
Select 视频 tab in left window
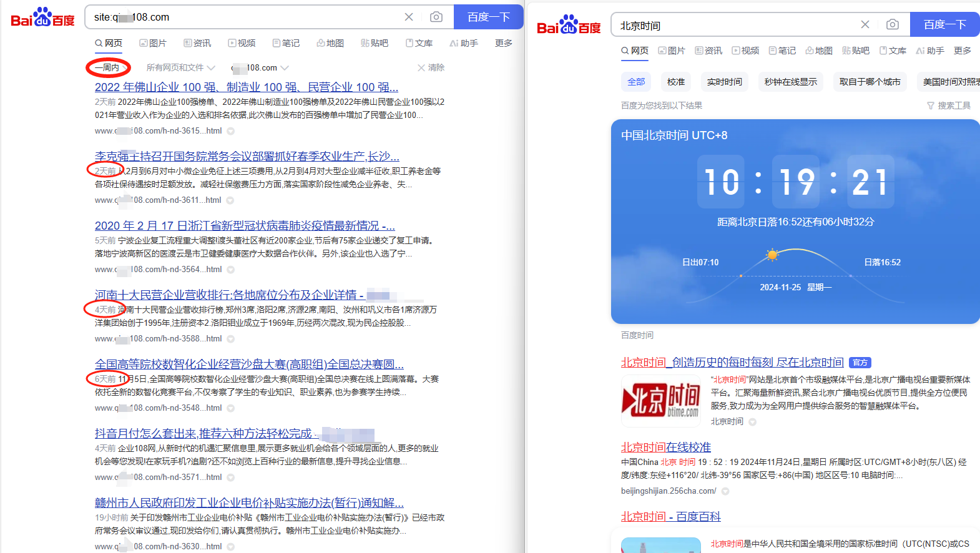[242, 43]
